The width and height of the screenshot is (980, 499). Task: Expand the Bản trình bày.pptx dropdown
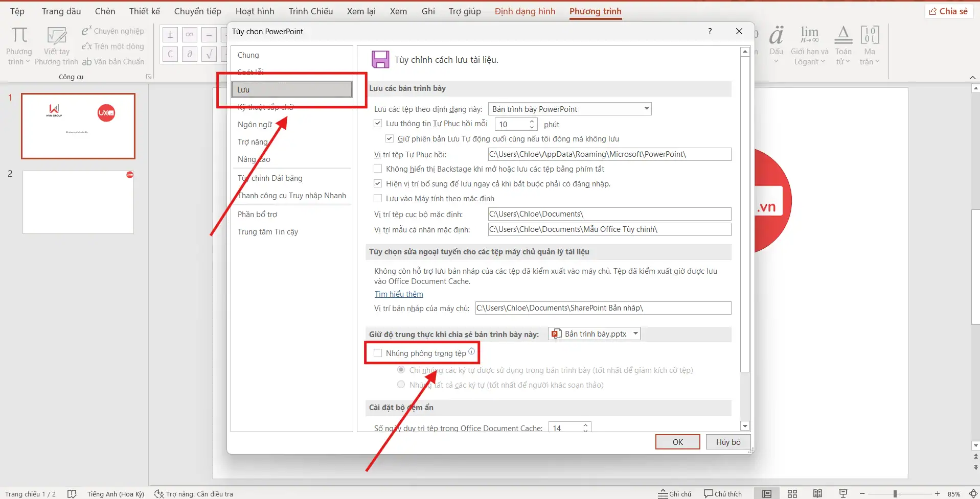pyautogui.click(x=635, y=334)
